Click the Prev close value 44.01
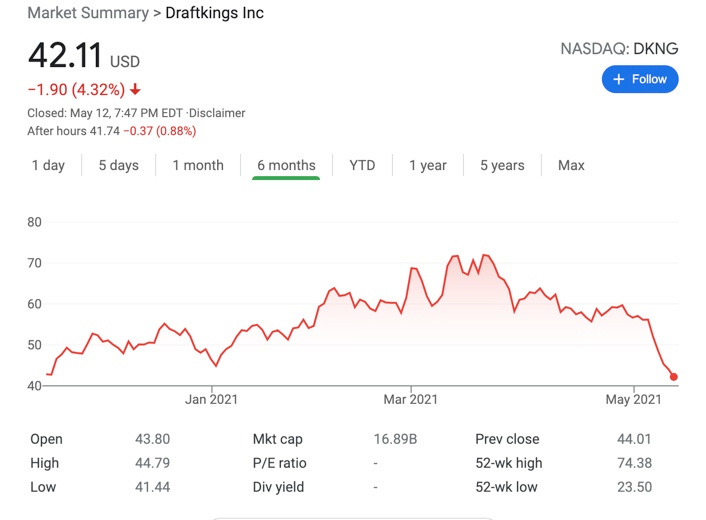Viewport: 706px width, 520px height. tap(634, 439)
